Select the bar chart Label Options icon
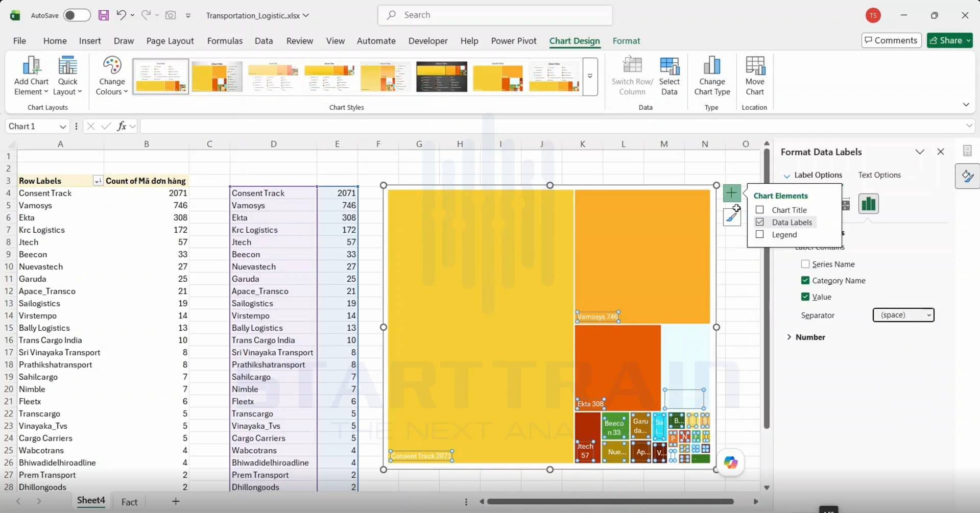 pyautogui.click(x=868, y=204)
